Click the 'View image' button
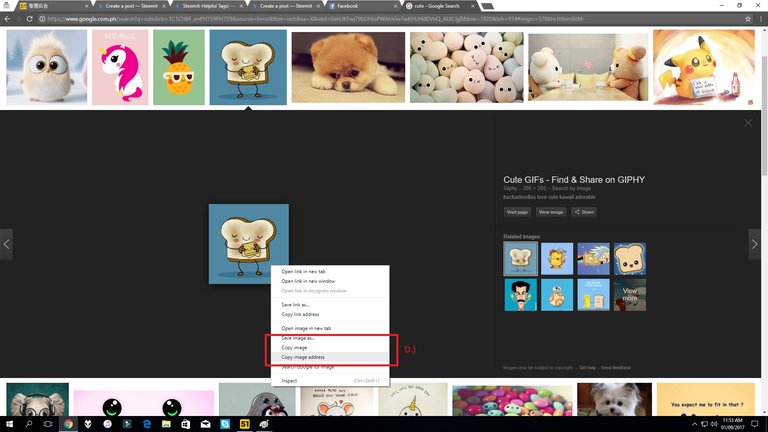Viewport: 768px width, 432px height. point(550,212)
